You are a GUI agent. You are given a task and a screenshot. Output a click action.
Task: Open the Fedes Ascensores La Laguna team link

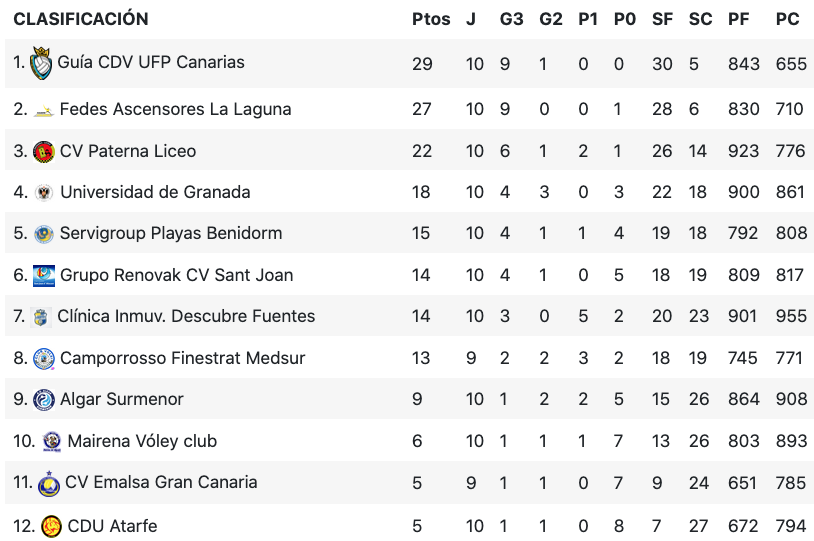coord(175,109)
